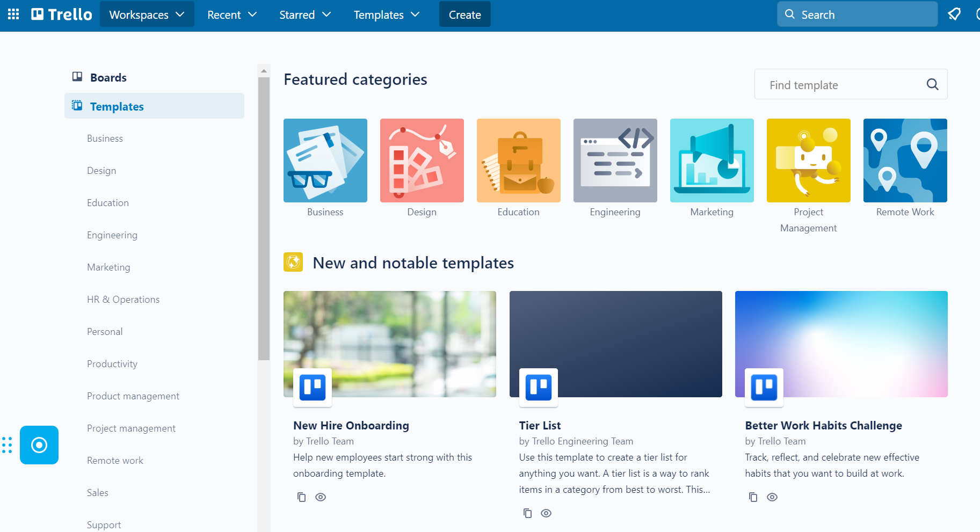Open the Business category tile
This screenshot has height=532, width=980.
tap(325, 161)
